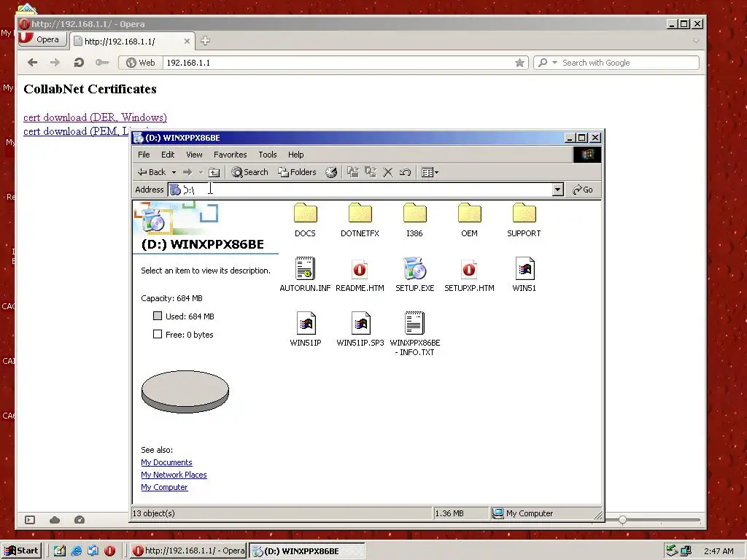The image size is (747, 560).
Task: Open the My Computer link
Action: click(164, 487)
